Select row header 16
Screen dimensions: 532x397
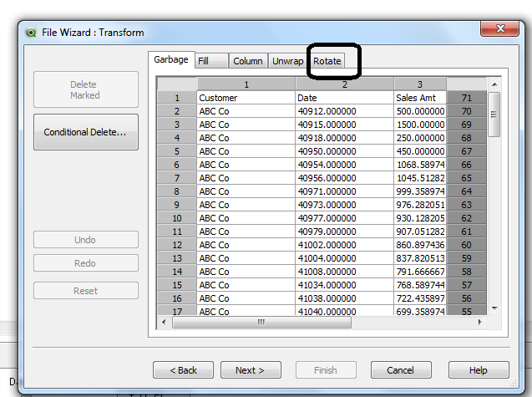click(177, 298)
